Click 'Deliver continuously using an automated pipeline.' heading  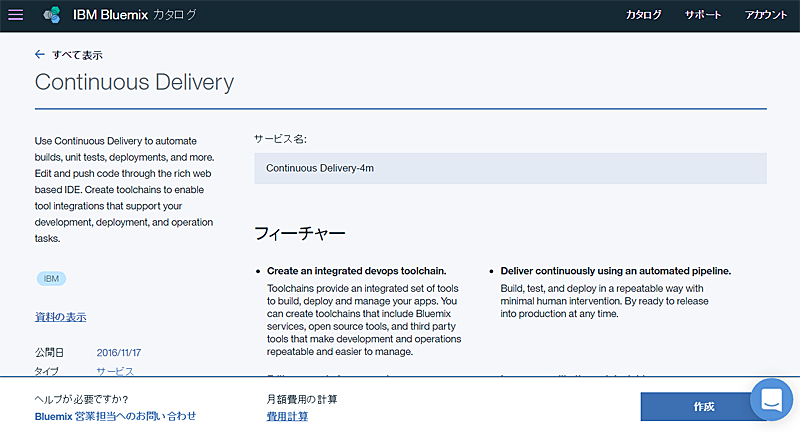[615, 271]
